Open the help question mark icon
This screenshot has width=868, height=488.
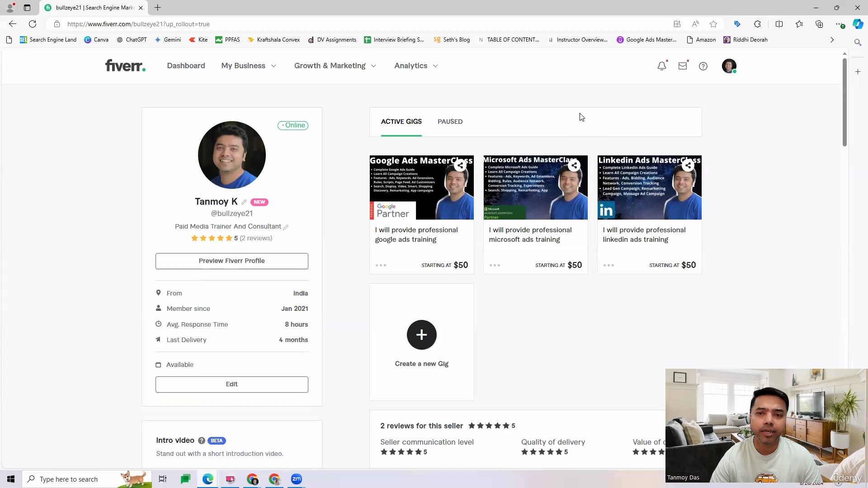pyautogui.click(x=703, y=66)
